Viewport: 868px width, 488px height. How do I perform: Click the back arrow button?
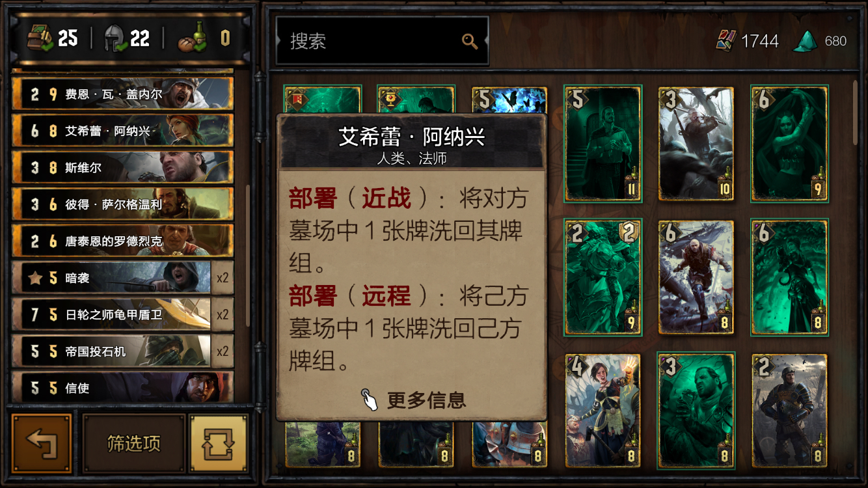[x=42, y=444]
